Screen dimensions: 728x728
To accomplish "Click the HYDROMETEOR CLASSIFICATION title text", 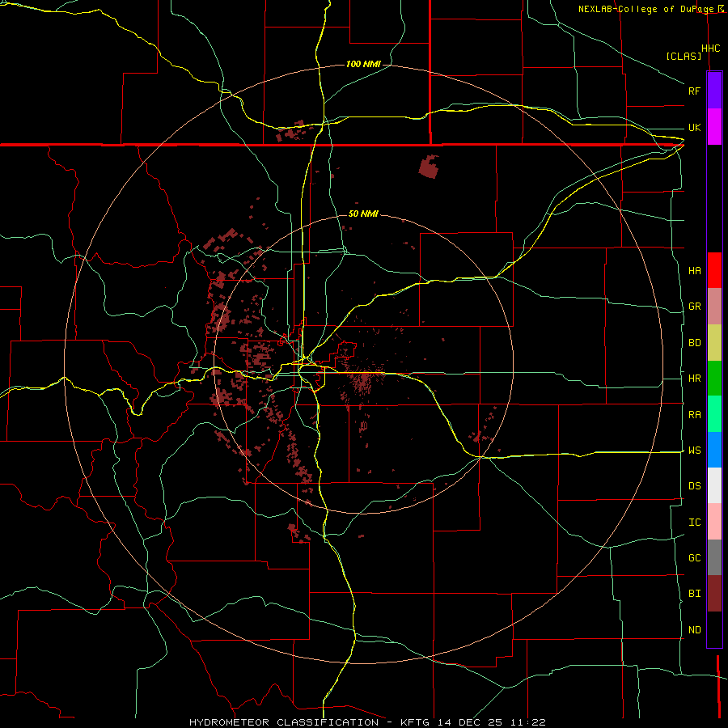I will pyautogui.click(x=284, y=722).
